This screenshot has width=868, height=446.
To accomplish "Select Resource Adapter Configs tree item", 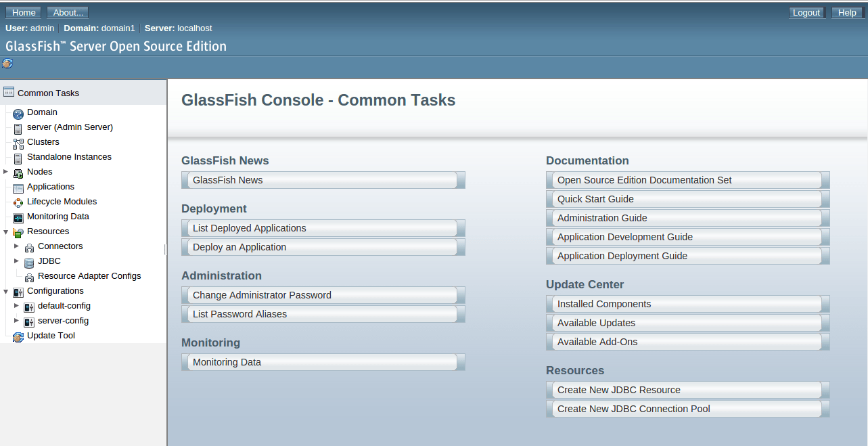I will pyautogui.click(x=89, y=276).
